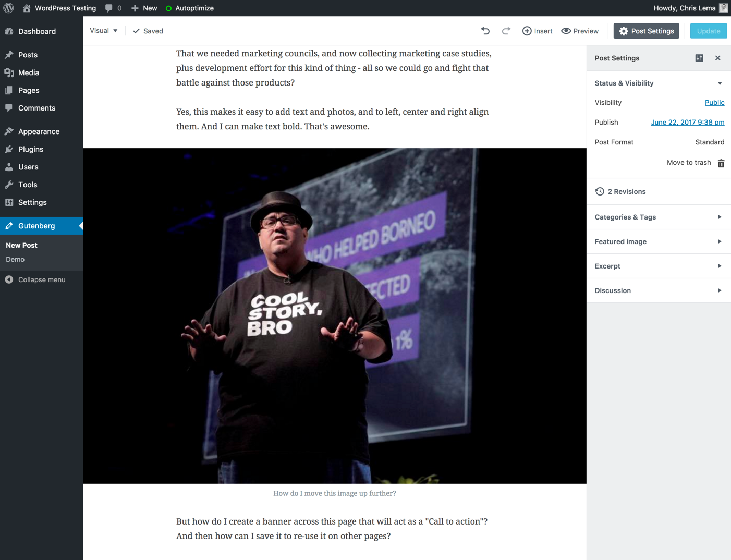Expand the Featured image section
731x560 pixels.
[x=720, y=241]
